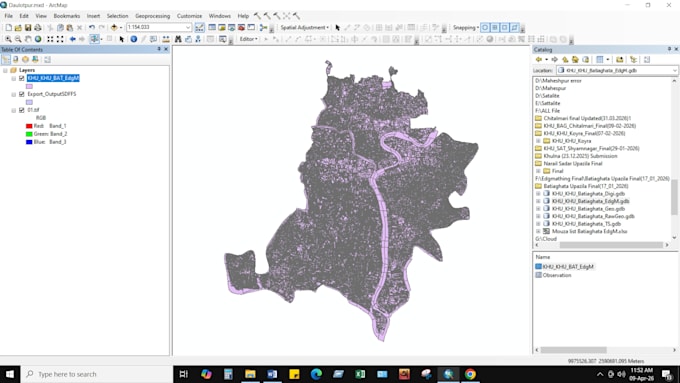The image size is (680, 383).
Task: Click the Find binoculars icon
Action: 178,39
